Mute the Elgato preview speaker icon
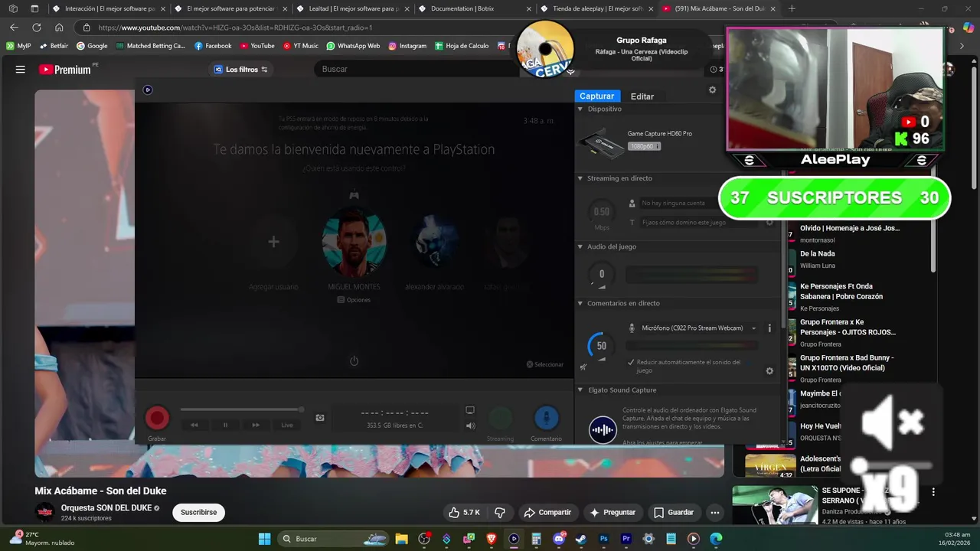 pyautogui.click(x=470, y=425)
